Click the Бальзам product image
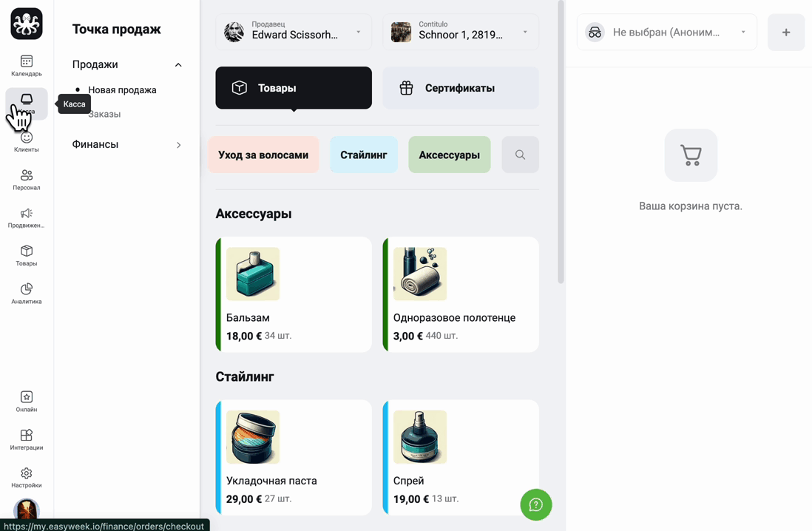The image size is (812, 531). pos(253,274)
